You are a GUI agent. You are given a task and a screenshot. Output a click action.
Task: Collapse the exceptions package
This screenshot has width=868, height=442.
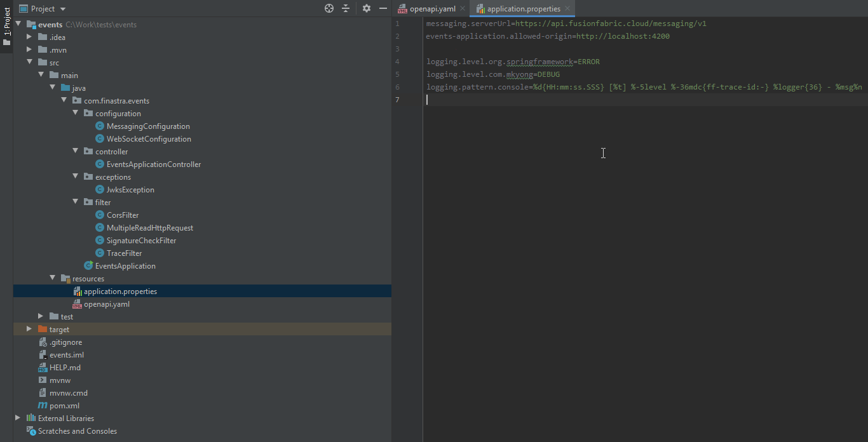click(x=75, y=177)
